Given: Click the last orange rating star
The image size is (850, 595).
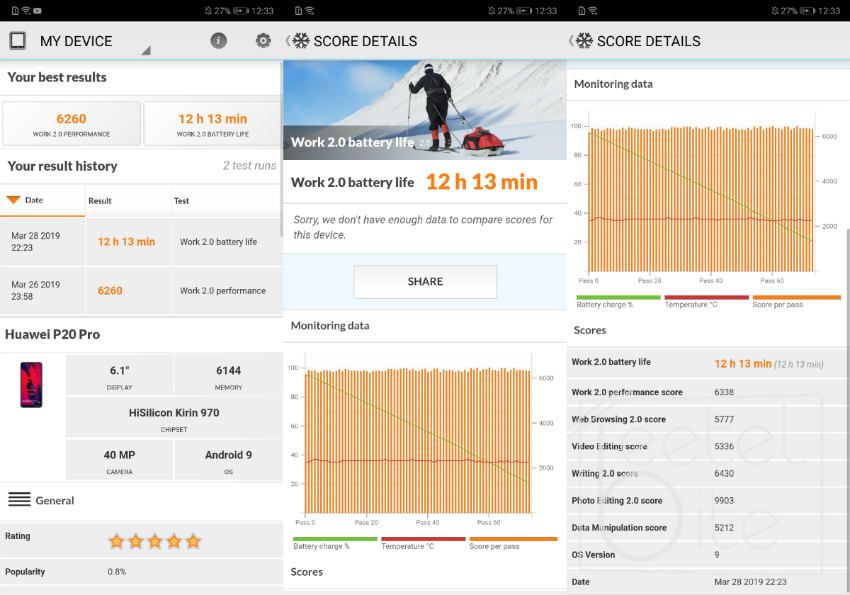Looking at the screenshot, I should pyautogui.click(x=193, y=541).
